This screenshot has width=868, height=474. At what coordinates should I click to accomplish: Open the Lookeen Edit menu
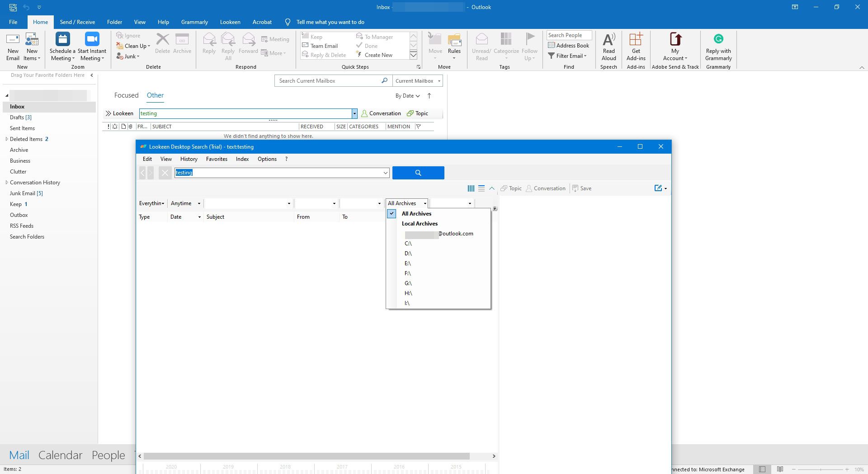tap(147, 159)
